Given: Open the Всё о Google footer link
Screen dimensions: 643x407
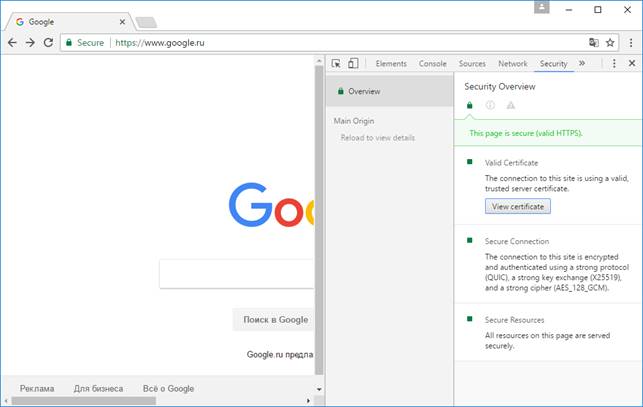Looking at the screenshot, I should tap(169, 389).
